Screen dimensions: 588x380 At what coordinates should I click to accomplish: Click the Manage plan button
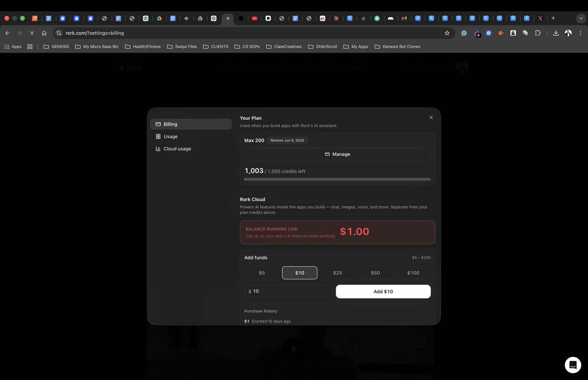[x=338, y=154]
